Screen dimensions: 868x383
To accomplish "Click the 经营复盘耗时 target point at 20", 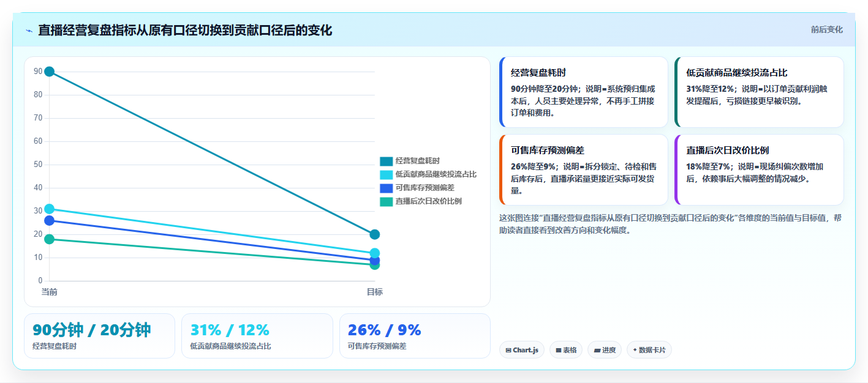I will point(375,234).
